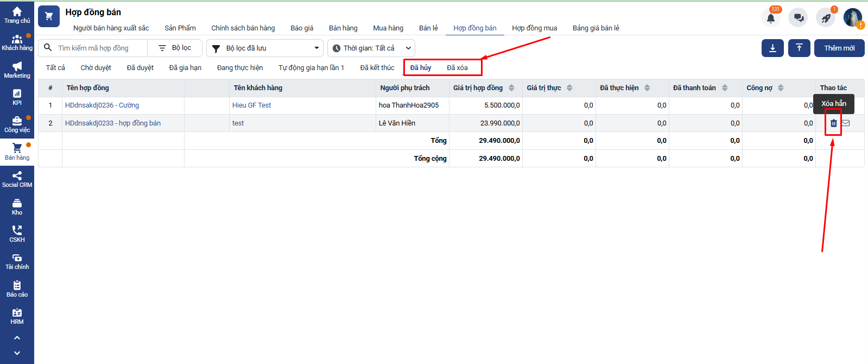Sort by Công nợ column

(781, 88)
